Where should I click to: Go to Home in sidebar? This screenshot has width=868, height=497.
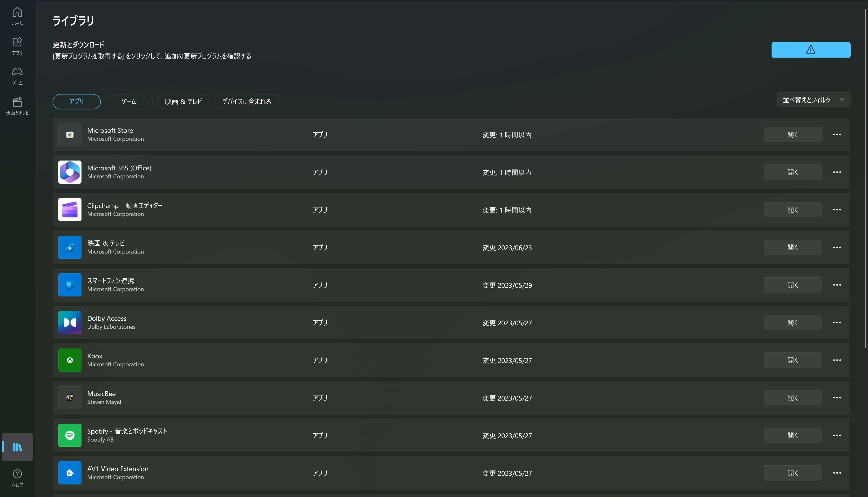17,16
